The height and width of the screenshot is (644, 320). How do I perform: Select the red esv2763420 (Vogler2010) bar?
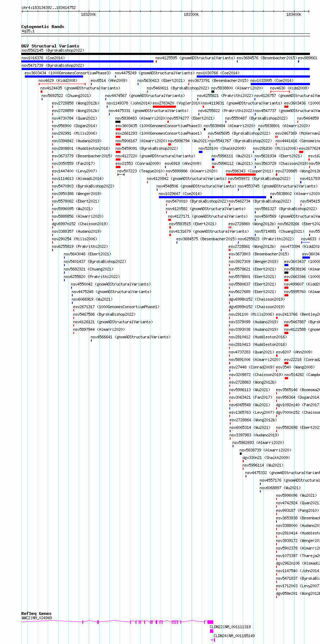164,107
